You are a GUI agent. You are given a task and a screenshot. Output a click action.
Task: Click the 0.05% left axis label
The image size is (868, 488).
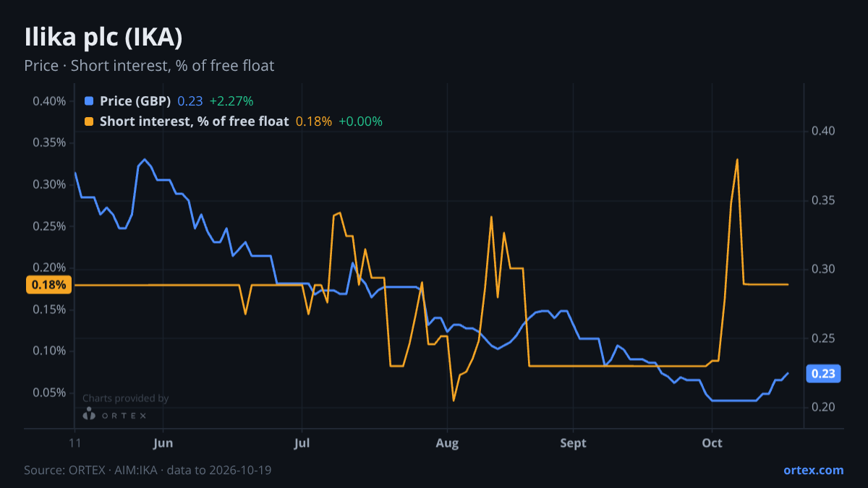(x=49, y=393)
